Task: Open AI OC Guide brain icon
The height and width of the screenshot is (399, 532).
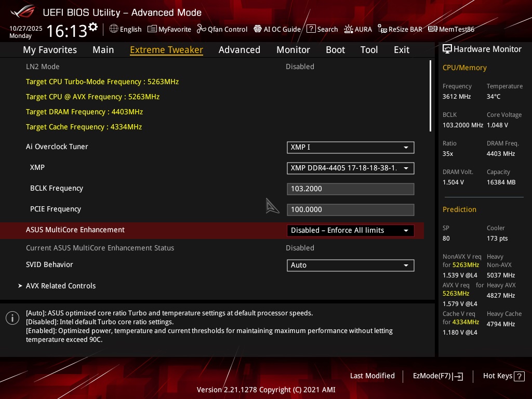Action: 258,29
